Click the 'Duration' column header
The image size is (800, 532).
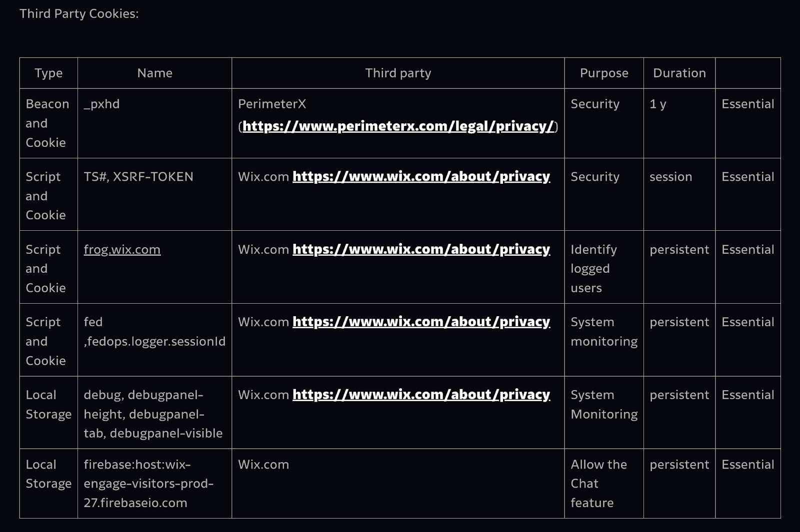pyautogui.click(x=679, y=73)
